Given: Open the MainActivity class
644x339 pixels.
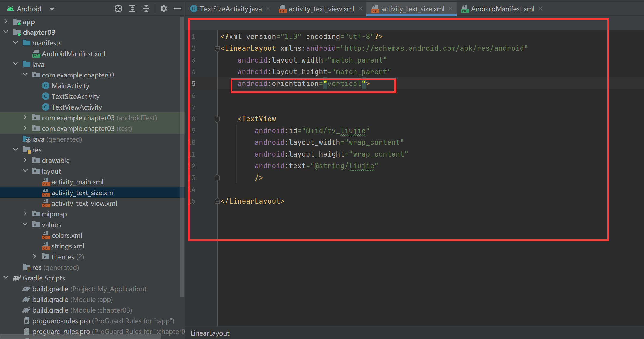Looking at the screenshot, I should [70, 86].
